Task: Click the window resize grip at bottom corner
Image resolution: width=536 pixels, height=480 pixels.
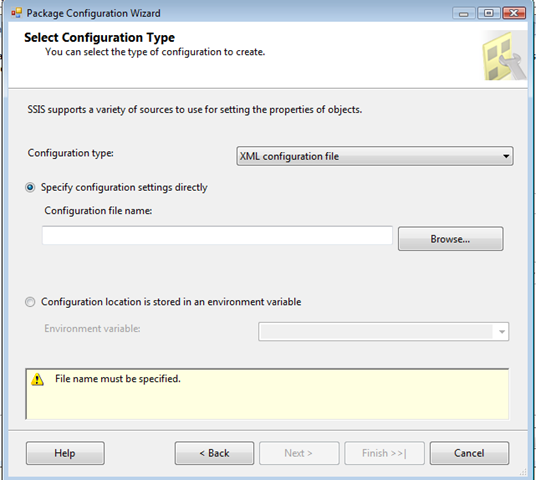Action: [x=523, y=472]
